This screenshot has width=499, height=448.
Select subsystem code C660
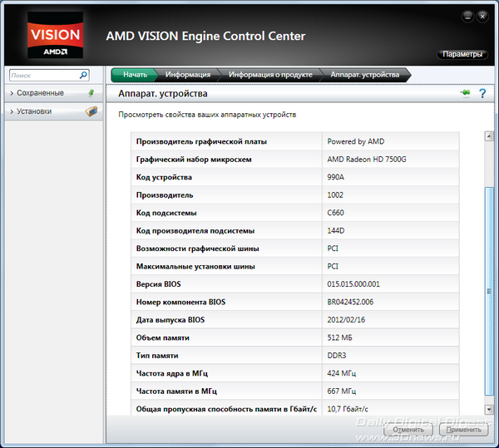coord(335,213)
